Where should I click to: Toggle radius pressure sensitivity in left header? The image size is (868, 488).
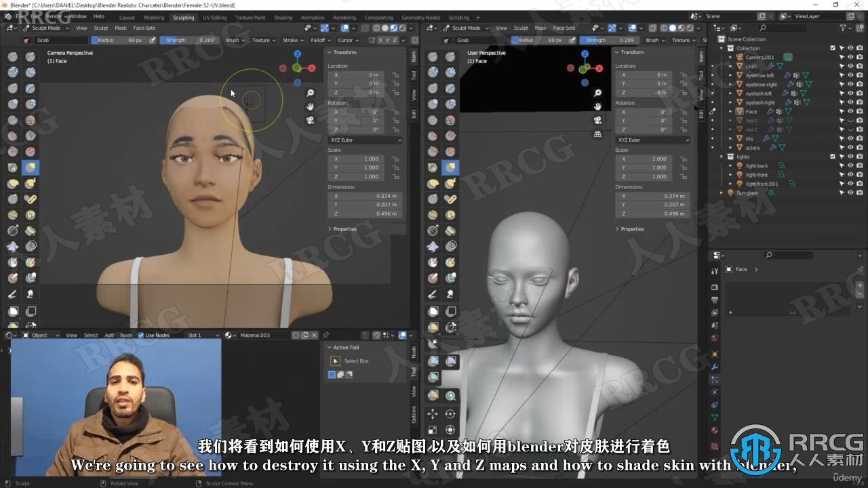[153, 40]
